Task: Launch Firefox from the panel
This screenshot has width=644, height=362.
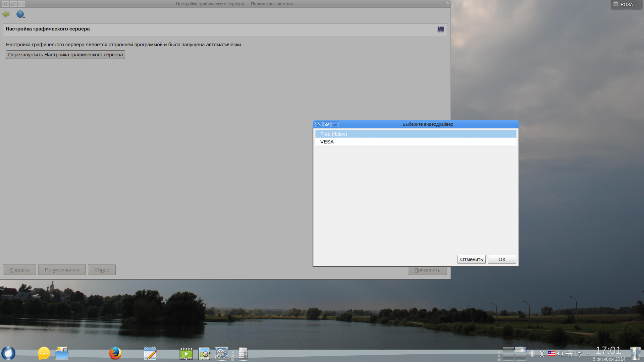Action: point(115,353)
